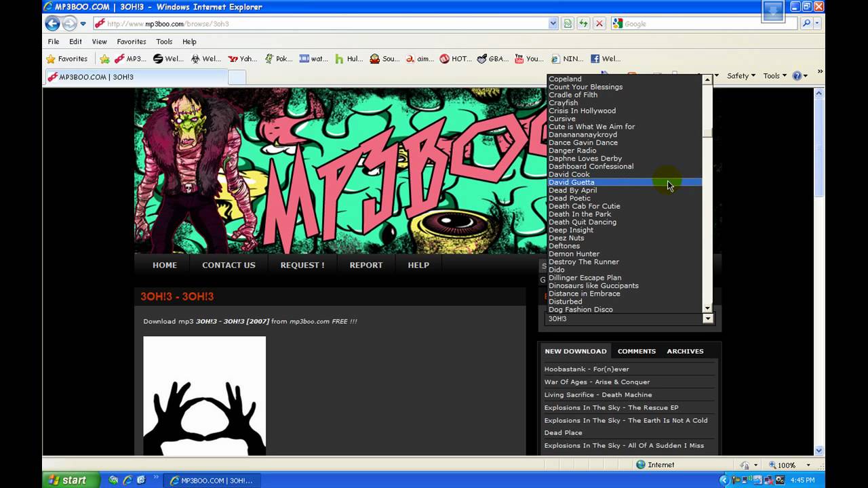Open a new blank tab
The height and width of the screenshot is (488, 868).
click(x=237, y=77)
